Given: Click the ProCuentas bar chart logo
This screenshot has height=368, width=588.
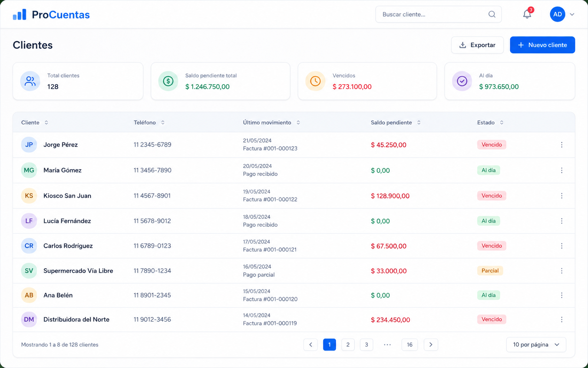Looking at the screenshot, I should (x=20, y=14).
